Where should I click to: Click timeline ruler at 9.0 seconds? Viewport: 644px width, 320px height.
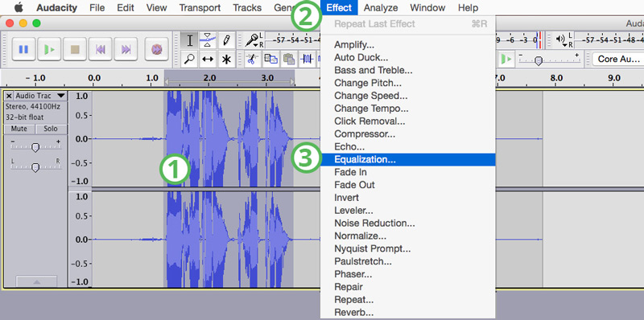(614, 78)
